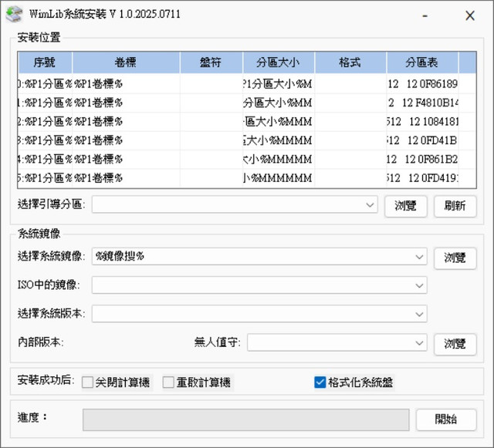The width and height of the screenshot is (494, 448).
Task: Select partition row with F4810B14
Action: coord(247,103)
